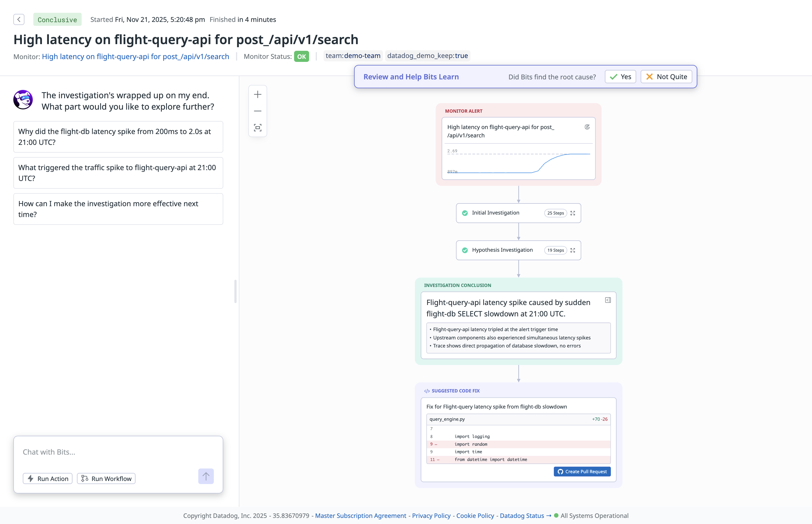Click the send message arrow button
Screen dimensions: 812x524
click(x=206, y=476)
